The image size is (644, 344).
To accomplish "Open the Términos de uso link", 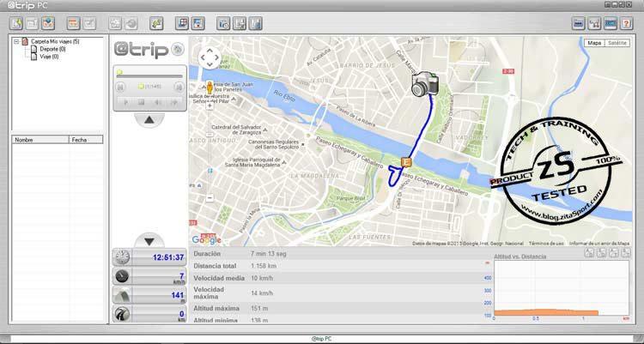I will (x=546, y=244).
